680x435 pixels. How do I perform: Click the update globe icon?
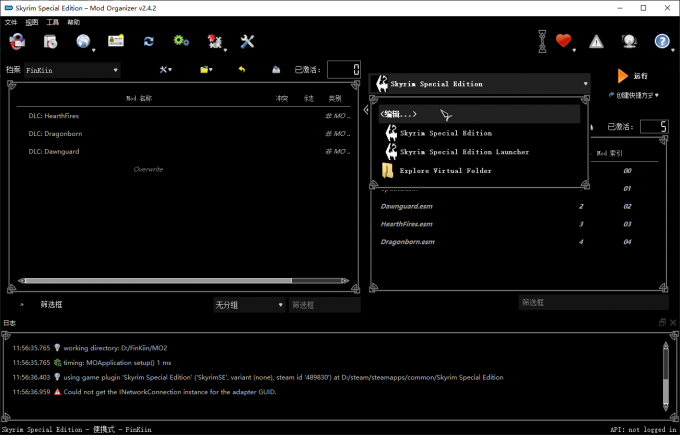(x=629, y=41)
